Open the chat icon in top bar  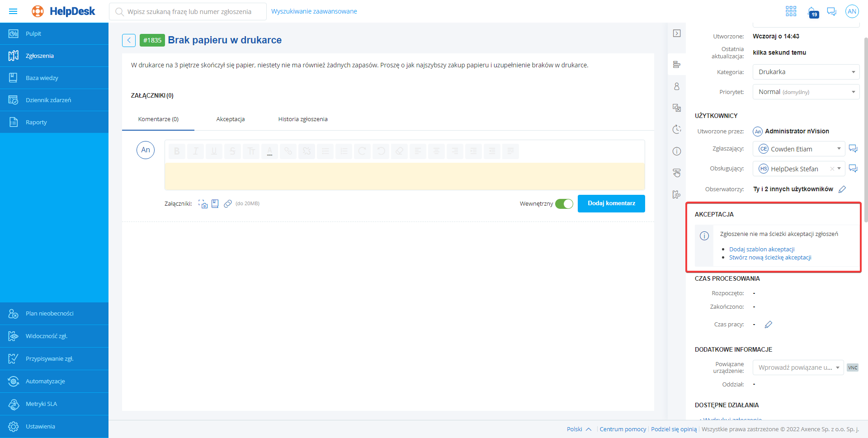click(831, 11)
